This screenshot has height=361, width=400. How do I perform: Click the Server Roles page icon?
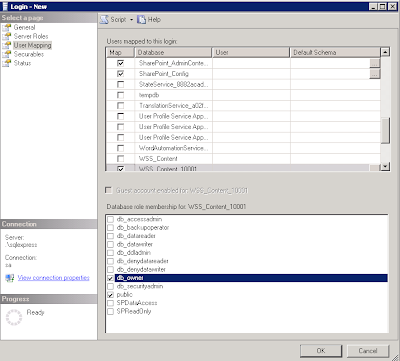point(7,36)
